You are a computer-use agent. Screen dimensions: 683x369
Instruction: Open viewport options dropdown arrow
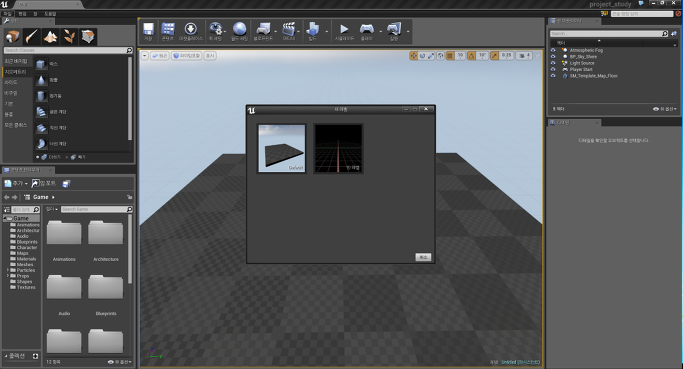tap(145, 56)
